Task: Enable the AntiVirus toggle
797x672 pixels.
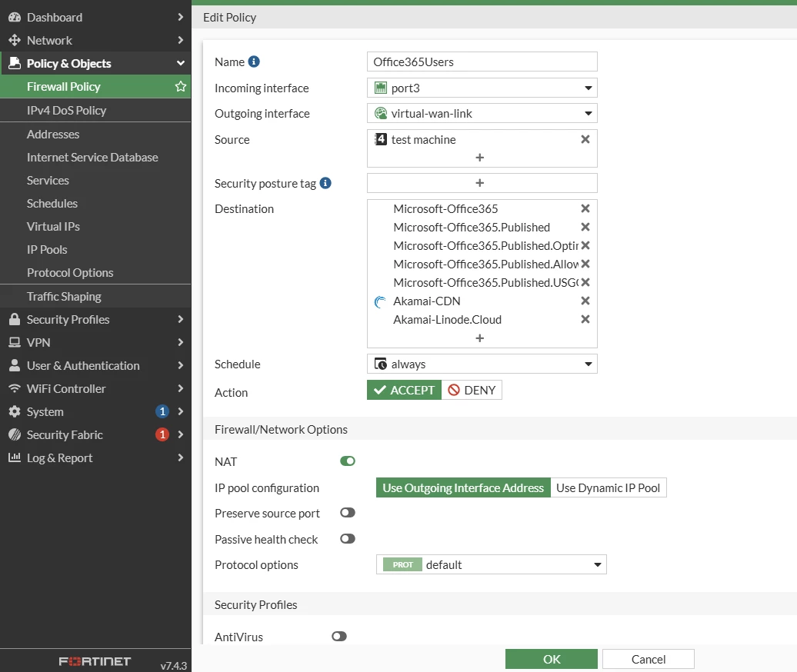Action: [x=339, y=636]
